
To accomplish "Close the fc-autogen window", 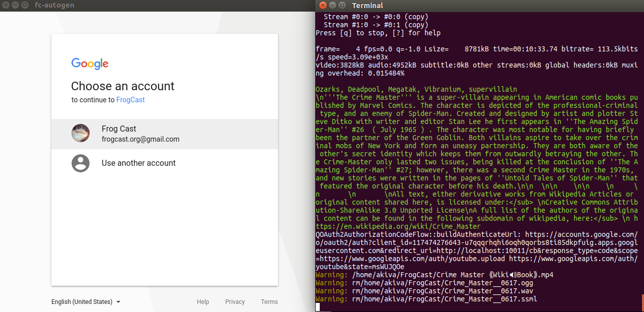I will pos(5,6).
